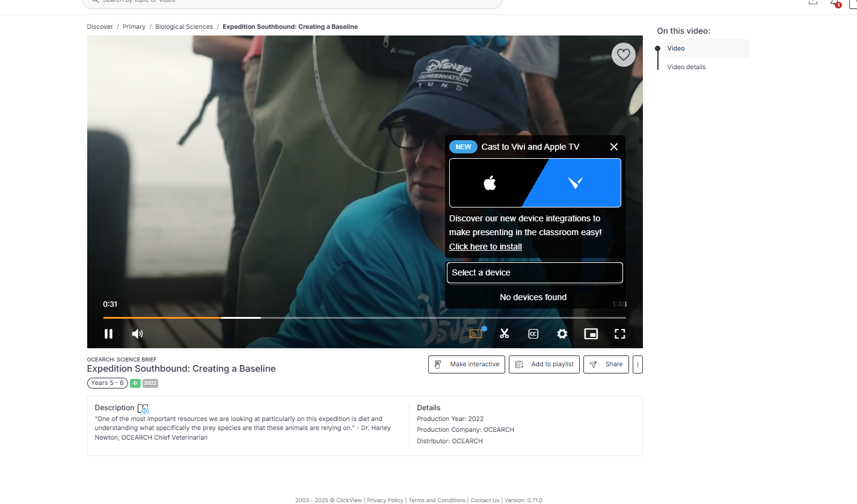This screenshot has width=857, height=504.
Task: Open the notifications bell
Action: 835,2
